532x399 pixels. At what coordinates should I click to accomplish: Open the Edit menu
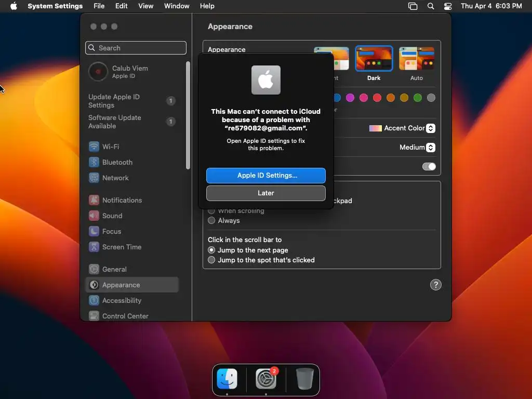(x=121, y=6)
